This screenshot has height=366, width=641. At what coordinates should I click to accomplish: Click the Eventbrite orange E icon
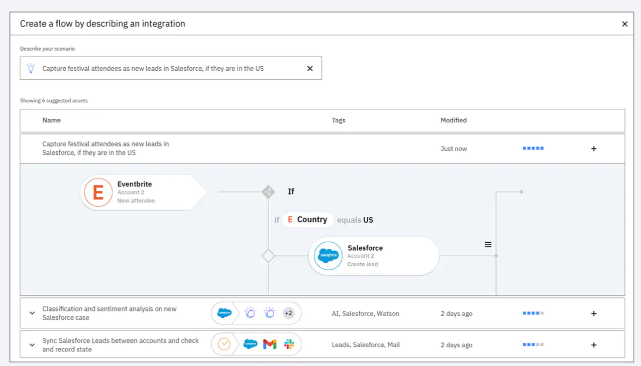98,192
